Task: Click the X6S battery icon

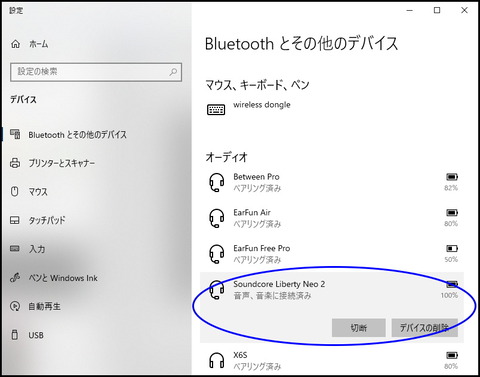Action: 452,355
